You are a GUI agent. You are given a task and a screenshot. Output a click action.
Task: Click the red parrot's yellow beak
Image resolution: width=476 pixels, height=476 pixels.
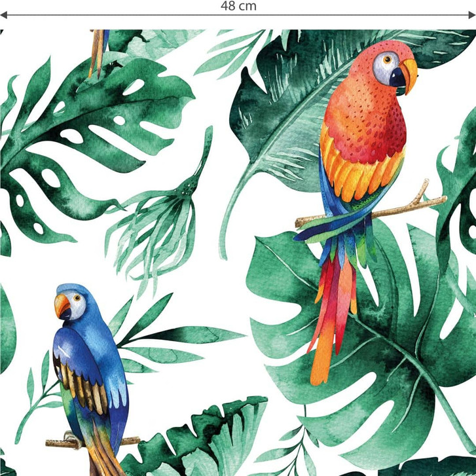[410, 75]
